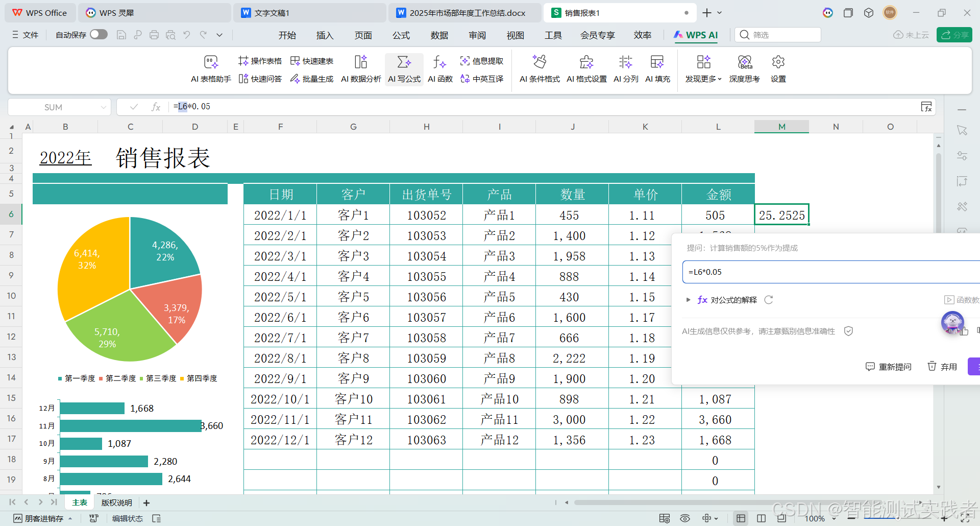Click the green 分享 button
The height and width of the screenshot is (526, 980).
[x=954, y=35]
